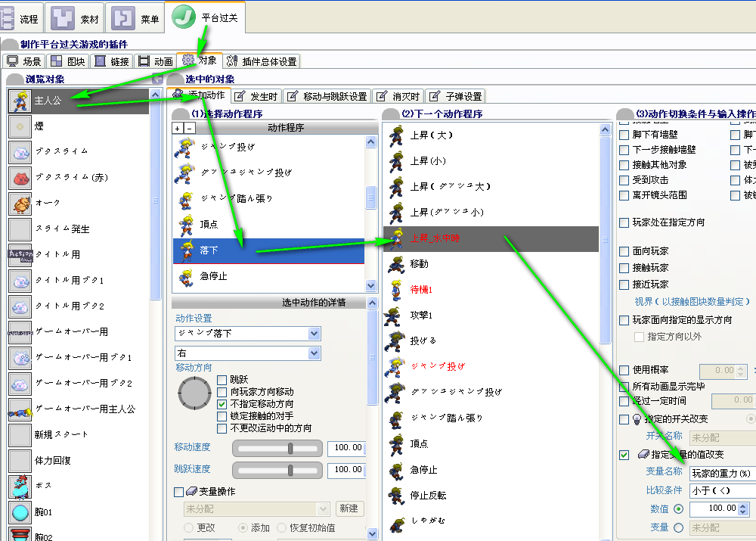Open the 比较条件 小于 dropdown
Viewport: 756px width, 541px height.
tap(723, 490)
